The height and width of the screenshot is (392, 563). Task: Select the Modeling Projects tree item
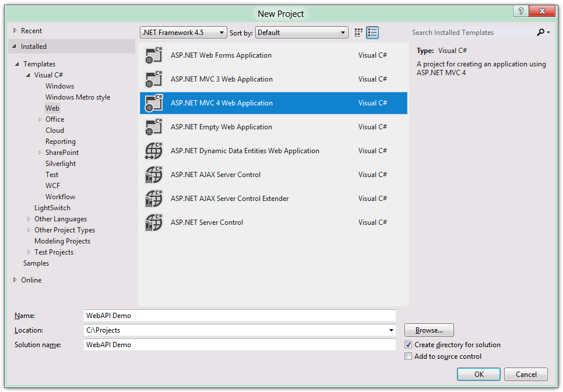click(x=62, y=241)
